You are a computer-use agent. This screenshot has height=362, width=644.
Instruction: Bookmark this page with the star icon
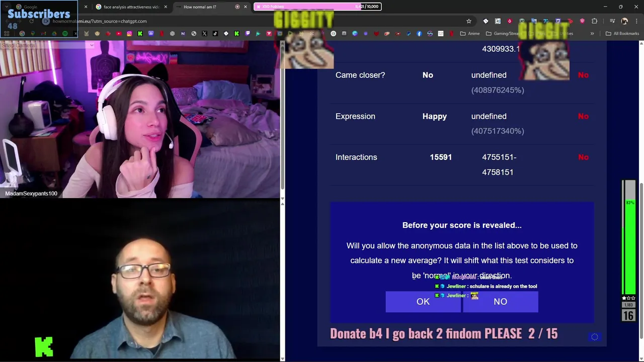coord(469,21)
